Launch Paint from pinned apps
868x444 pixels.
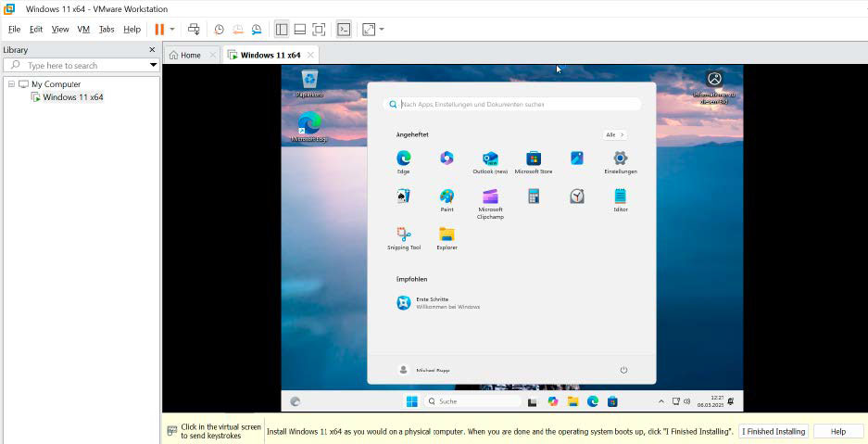point(447,200)
